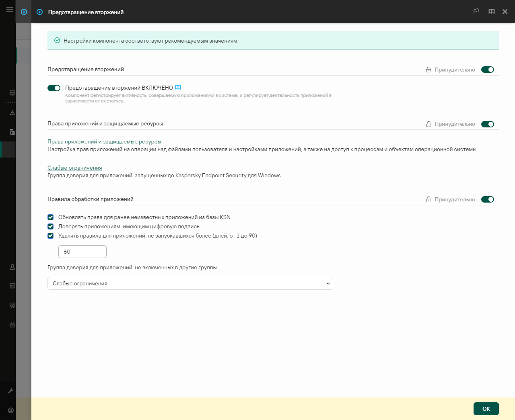Click the help book icon beside ВКЛЮЧЕНО

point(178,87)
